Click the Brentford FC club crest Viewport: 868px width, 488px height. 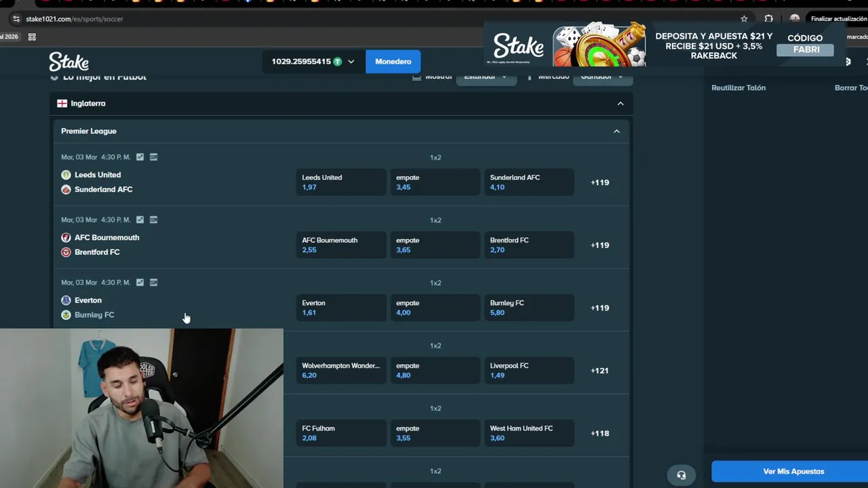66,252
